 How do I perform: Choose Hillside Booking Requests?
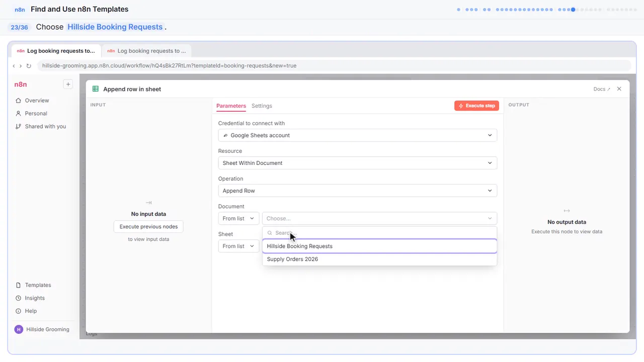379,246
